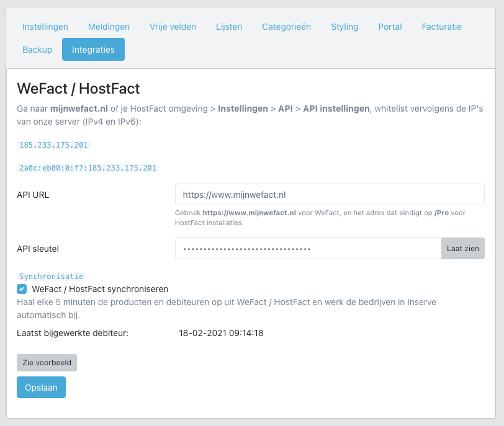
Task: Click the API sleutel label
Action: (x=38, y=249)
